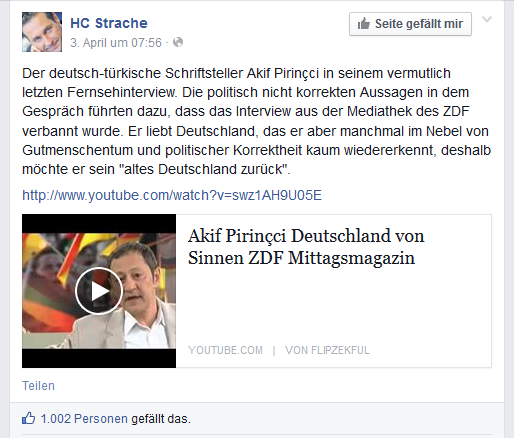The width and height of the screenshot is (514, 438).
Task: Click the YOUTUBE.COM source label
Action: point(225,350)
